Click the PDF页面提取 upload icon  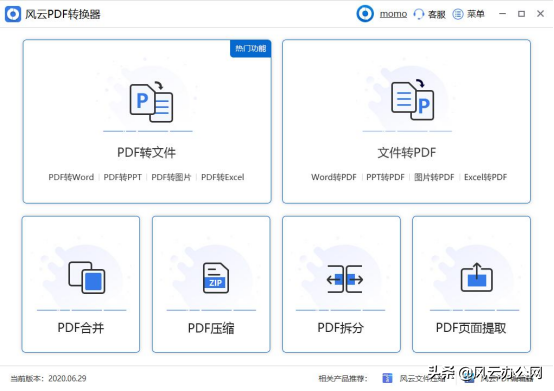477,277
